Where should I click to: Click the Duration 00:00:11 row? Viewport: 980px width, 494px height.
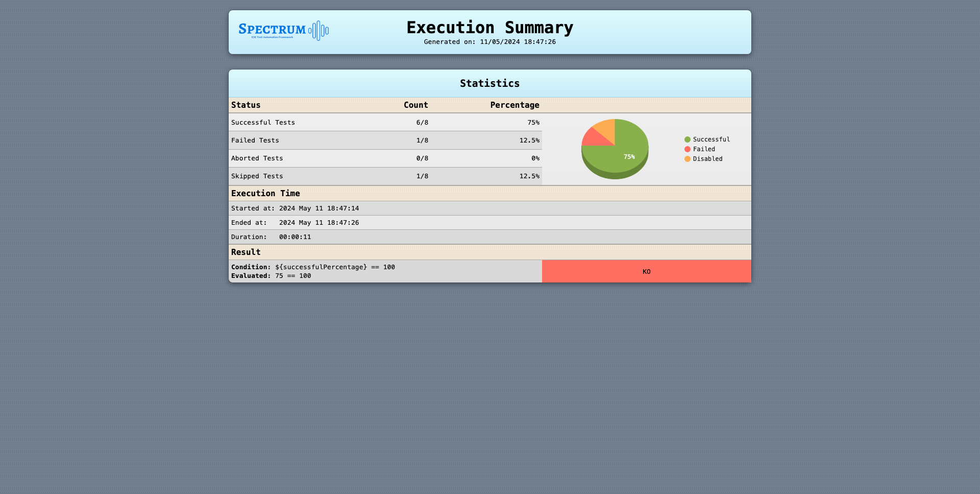pyautogui.click(x=490, y=237)
